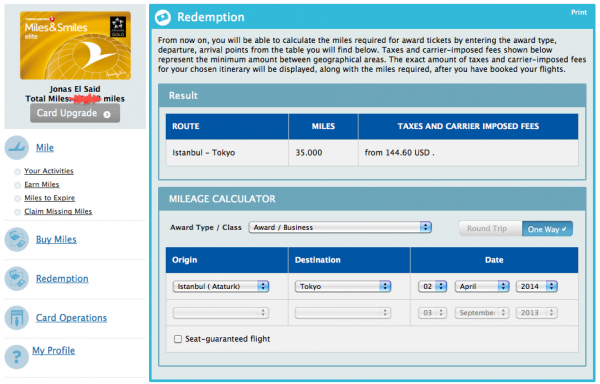Open the Claim Missing Miles link

(x=58, y=211)
